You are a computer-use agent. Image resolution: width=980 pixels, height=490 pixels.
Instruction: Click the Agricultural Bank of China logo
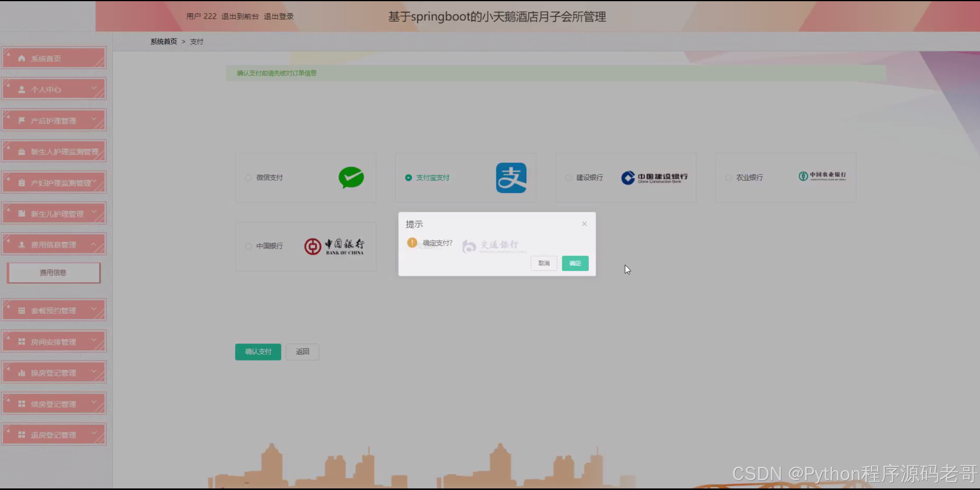click(x=822, y=176)
